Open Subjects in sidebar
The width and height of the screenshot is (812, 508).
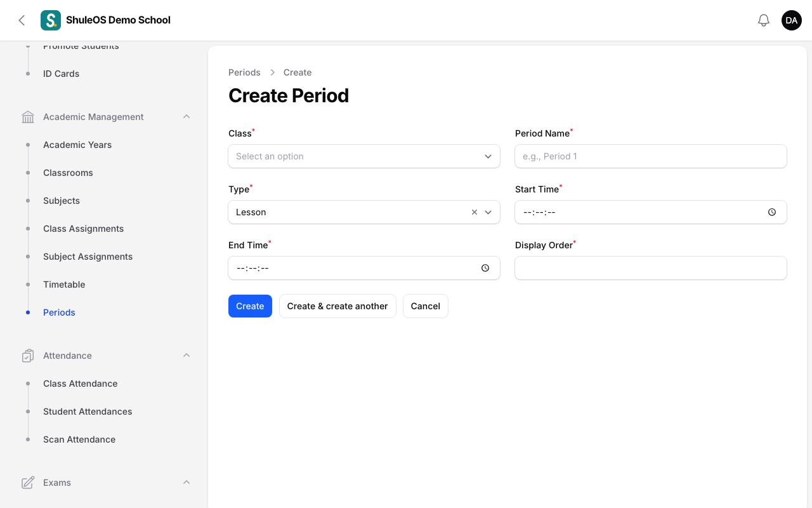click(62, 201)
